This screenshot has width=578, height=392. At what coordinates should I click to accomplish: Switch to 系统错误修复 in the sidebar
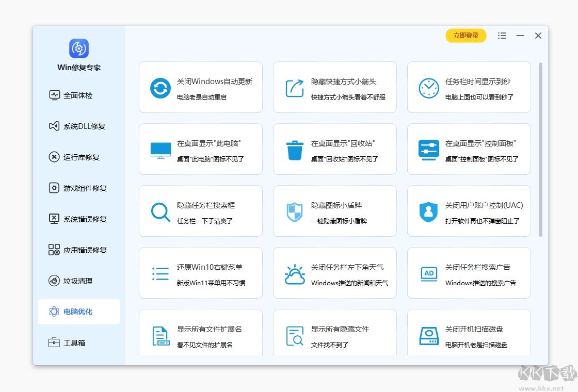point(54,219)
